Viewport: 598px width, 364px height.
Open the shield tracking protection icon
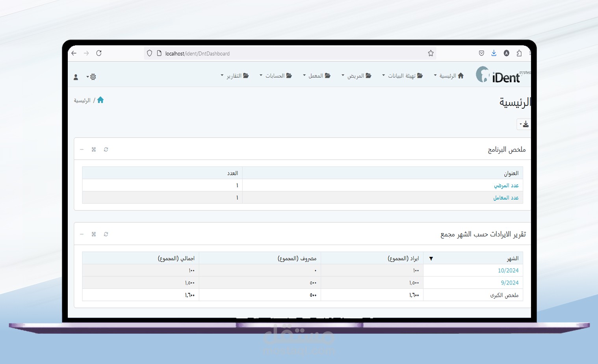point(149,53)
